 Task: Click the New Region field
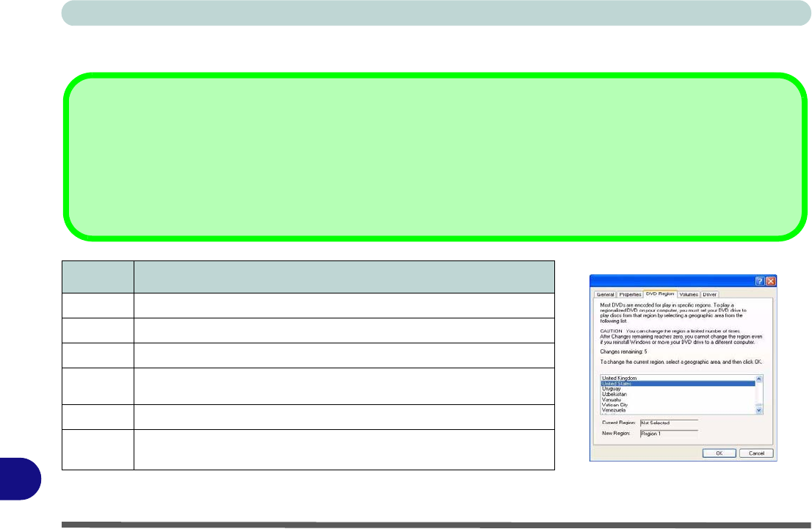669,434
